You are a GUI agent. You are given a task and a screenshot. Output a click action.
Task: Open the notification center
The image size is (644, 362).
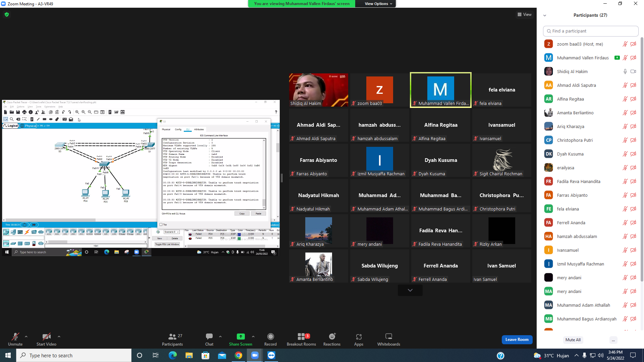click(633, 355)
